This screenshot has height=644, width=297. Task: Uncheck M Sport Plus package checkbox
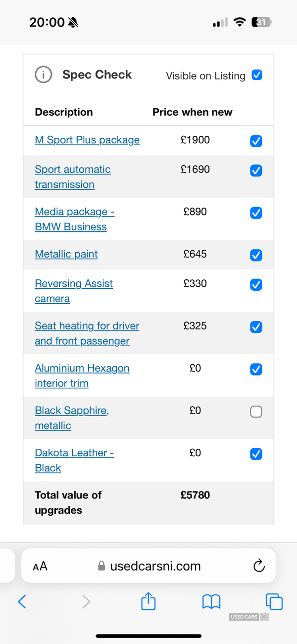click(x=256, y=141)
